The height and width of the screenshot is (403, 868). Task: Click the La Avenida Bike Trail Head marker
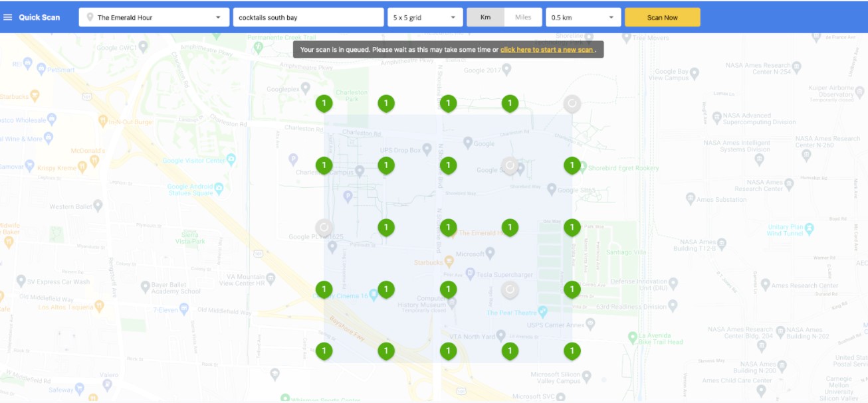tap(632, 338)
